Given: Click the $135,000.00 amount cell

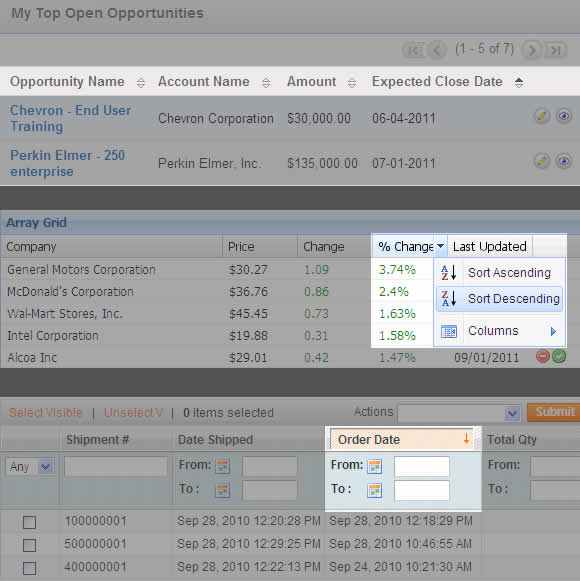Looking at the screenshot, I should pos(322,163).
